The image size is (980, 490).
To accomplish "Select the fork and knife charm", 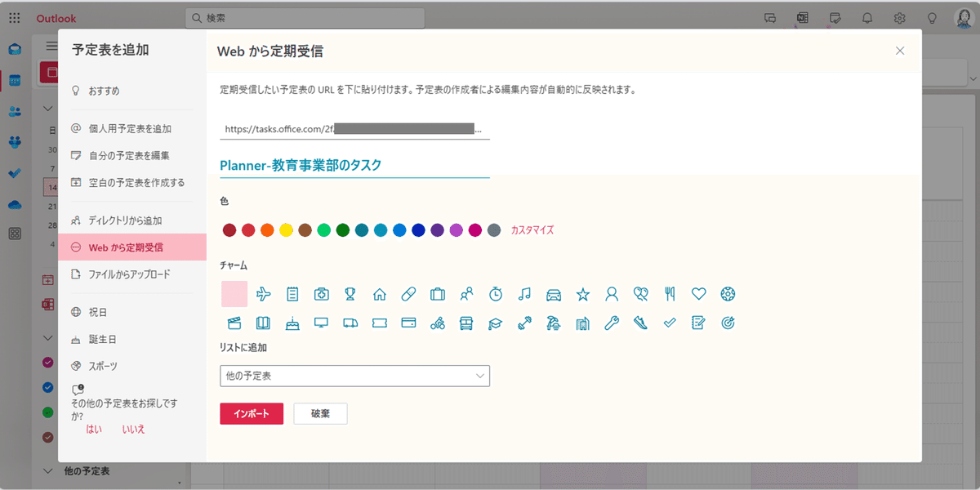I will [x=670, y=294].
